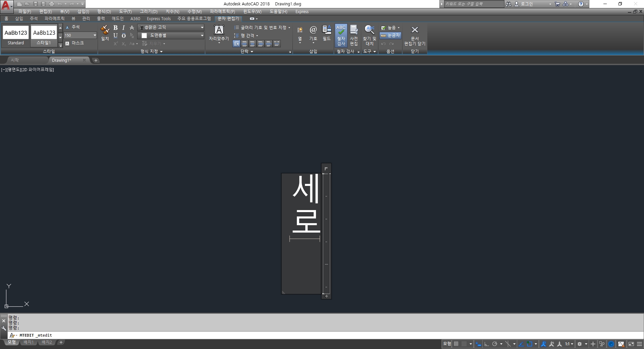Switch to the 주석 ribbon tab

pos(34,18)
